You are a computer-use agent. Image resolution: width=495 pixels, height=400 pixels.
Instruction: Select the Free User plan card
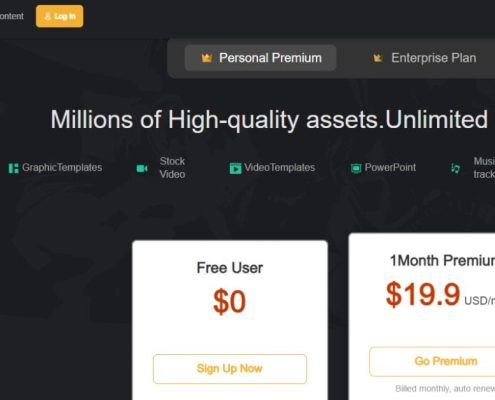[230, 320]
